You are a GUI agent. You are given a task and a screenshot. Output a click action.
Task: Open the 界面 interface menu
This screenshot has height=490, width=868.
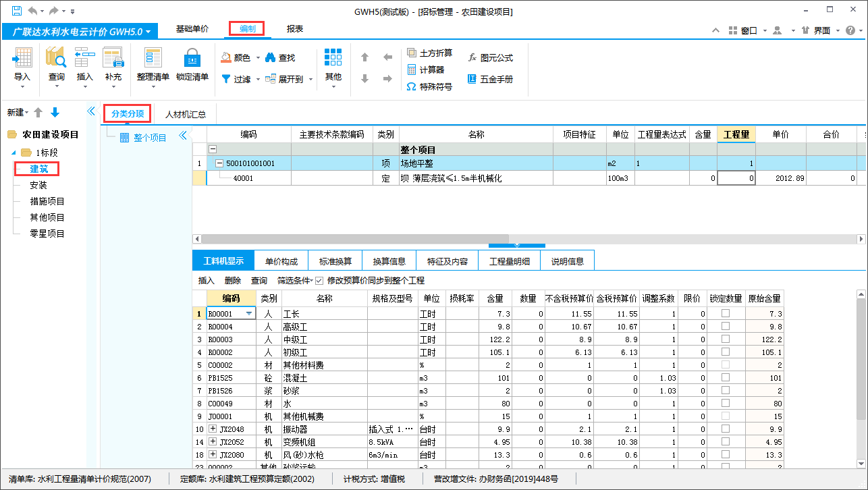821,30
